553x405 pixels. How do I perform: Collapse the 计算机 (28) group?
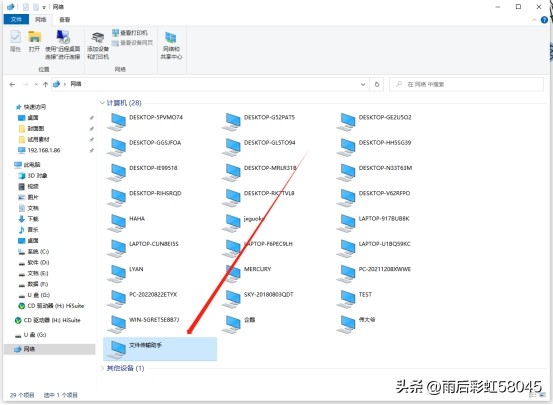(102, 103)
